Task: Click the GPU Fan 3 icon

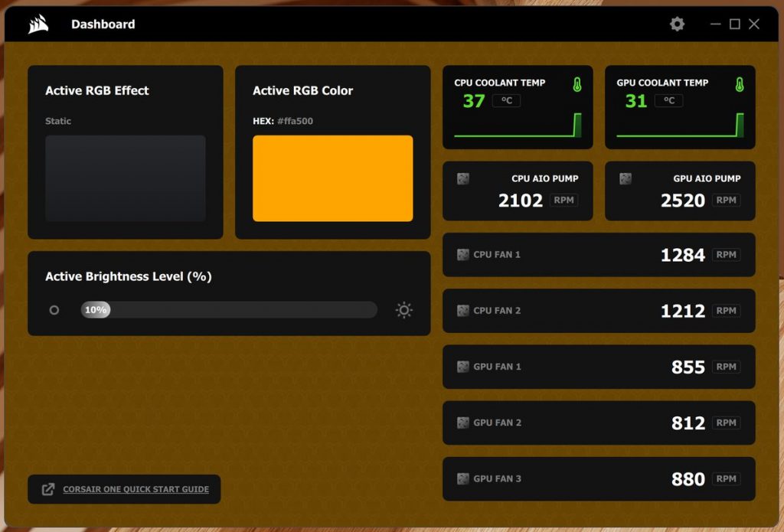Action: [462, 479]
